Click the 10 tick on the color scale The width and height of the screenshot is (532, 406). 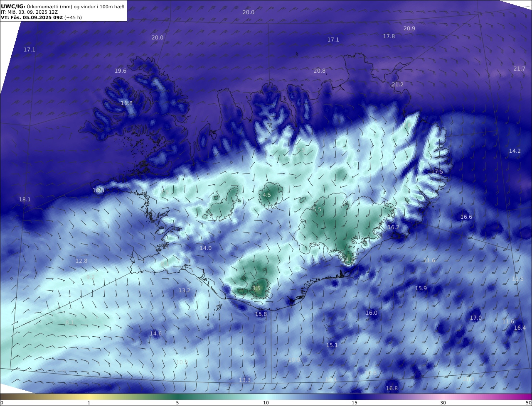click(266, 403)
